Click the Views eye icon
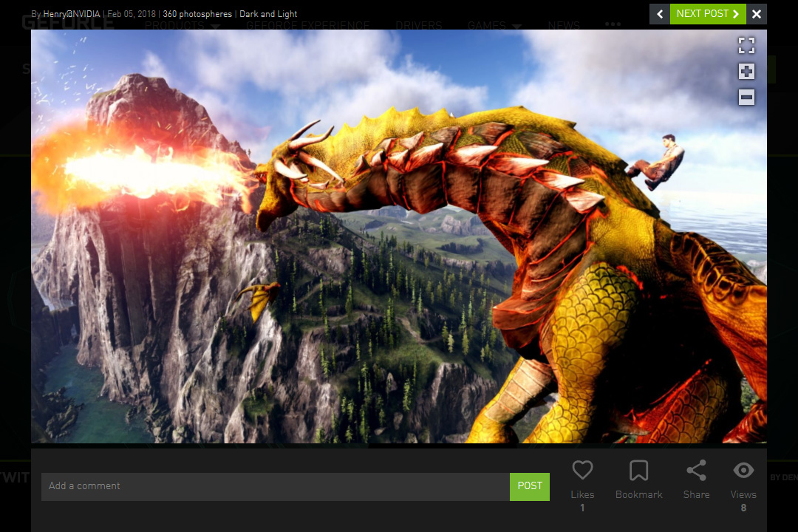This screenshot has width=798, height=532. [743, 471]
